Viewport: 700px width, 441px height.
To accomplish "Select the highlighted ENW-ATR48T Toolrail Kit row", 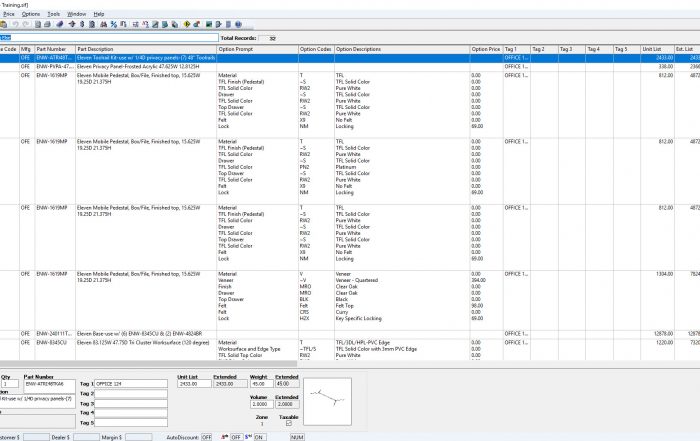I will pos(350,58).
